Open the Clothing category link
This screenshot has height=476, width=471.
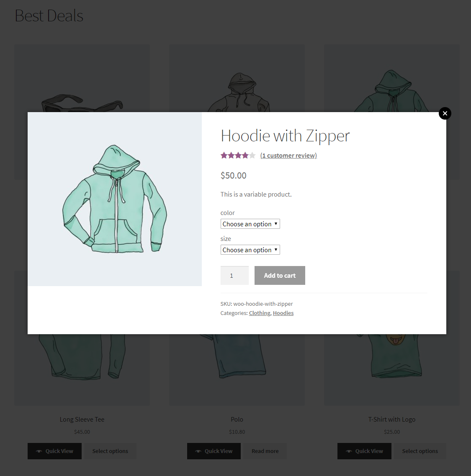click(x=260, y=313)
